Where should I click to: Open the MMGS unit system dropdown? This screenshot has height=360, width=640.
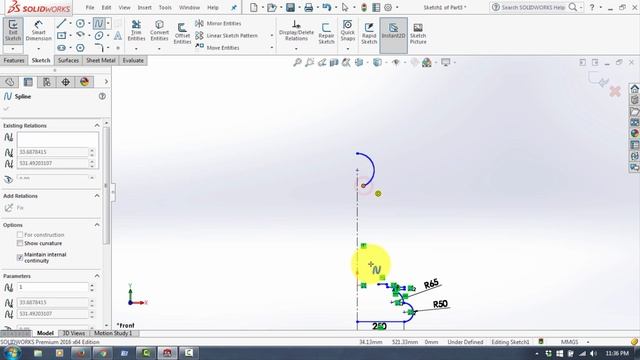coord(588,342)
